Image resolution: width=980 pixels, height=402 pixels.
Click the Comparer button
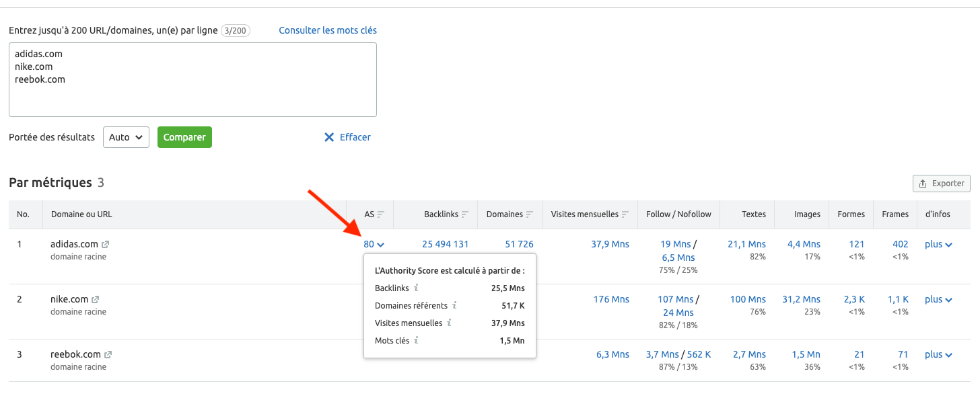click(184, 137)
